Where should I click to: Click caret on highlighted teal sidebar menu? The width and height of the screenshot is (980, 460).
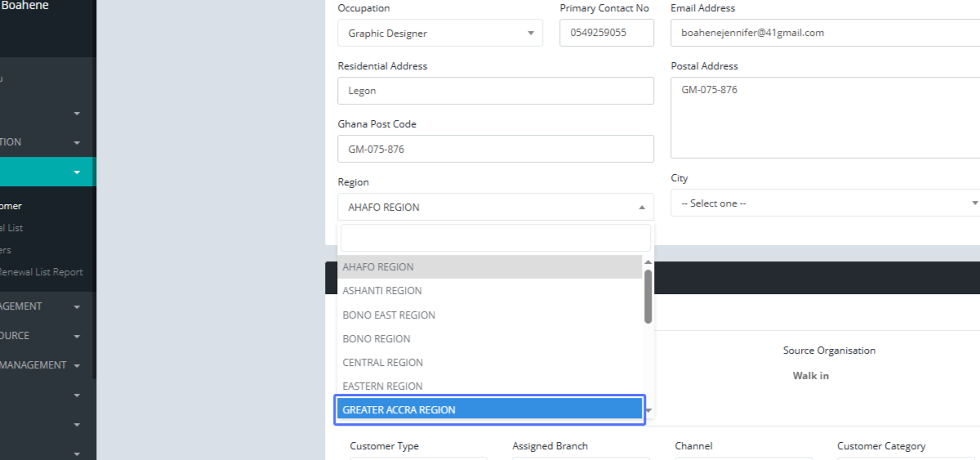77,172
